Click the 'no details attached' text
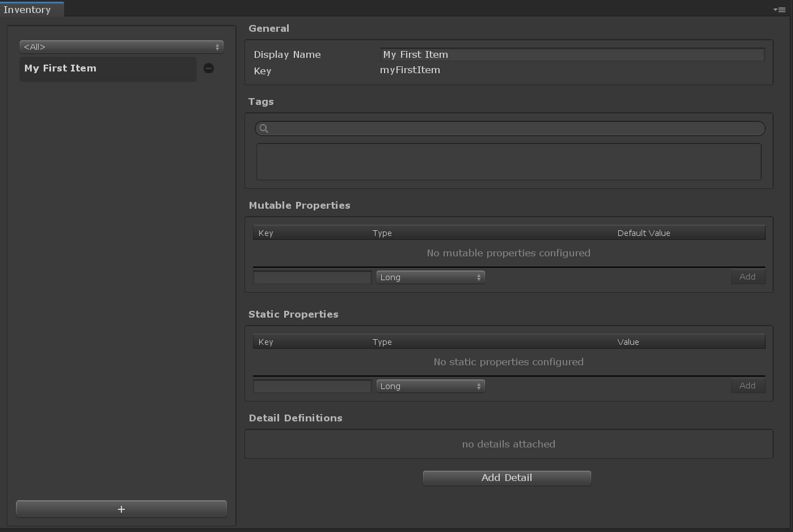793x532 pixels. (509, 444)
